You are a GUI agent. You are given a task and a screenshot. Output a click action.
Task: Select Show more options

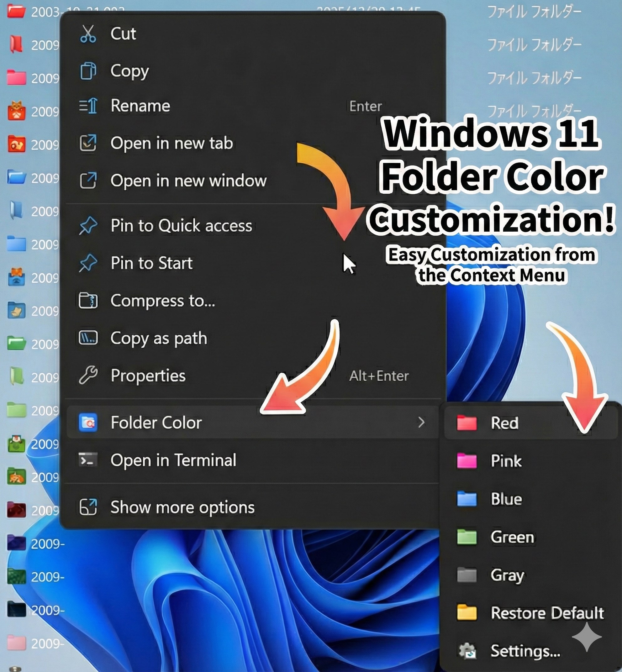pyautogui.click(x=252, y=507)
